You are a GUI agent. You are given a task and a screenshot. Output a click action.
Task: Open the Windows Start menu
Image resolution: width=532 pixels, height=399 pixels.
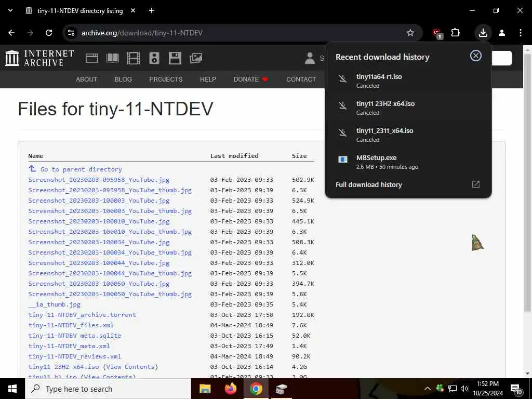[12, 389]
